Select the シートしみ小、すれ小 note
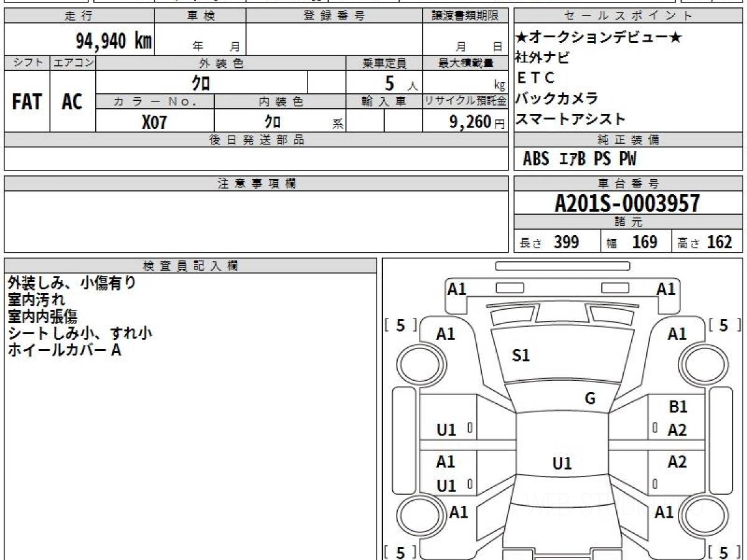This screenshot has width=747, height=560. click(80, 334)
